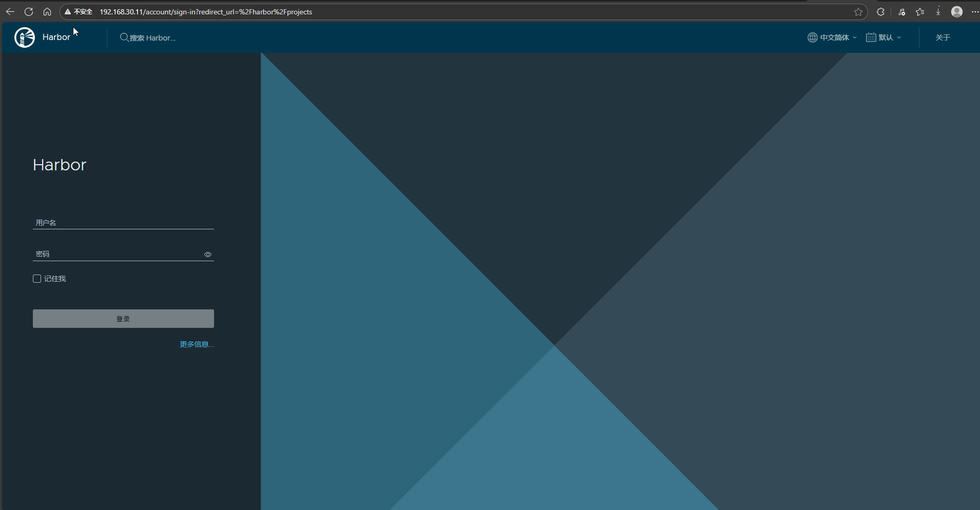Click the browser toolbar icon left of favorites

tap(901, 12)
